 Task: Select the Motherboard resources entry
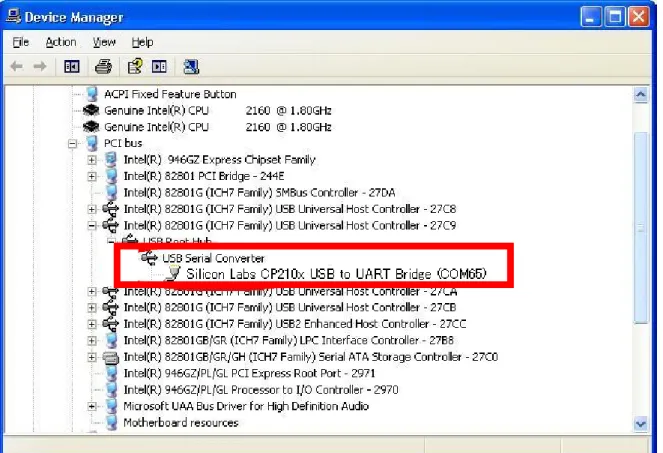point(181,423)
